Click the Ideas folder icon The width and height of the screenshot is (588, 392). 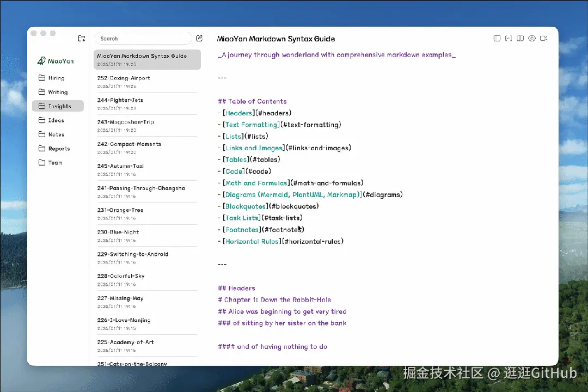(42, 120)
